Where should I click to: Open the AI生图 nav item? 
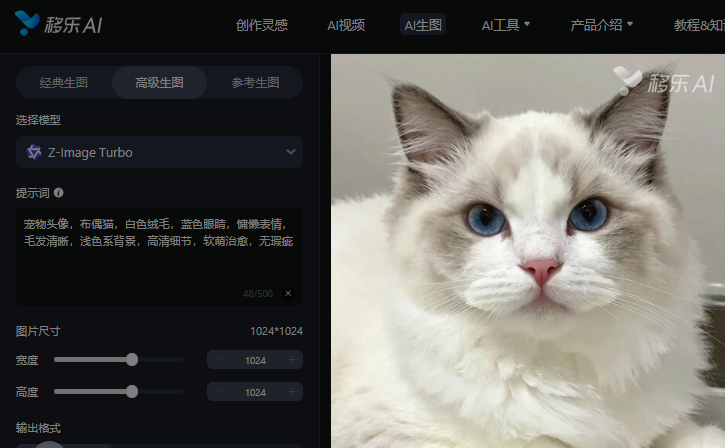tap(423, 25)
